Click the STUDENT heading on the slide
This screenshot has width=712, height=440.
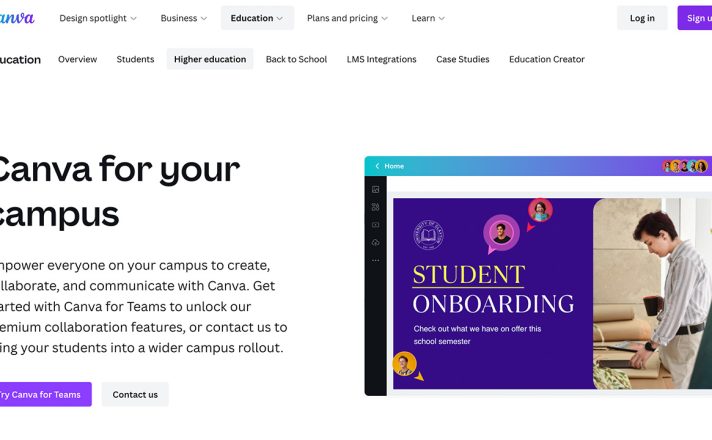pos(469,275)
